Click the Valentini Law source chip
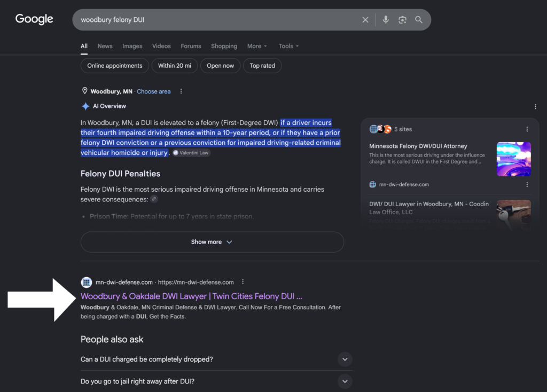Screen dimensions: 547x392 191,153
